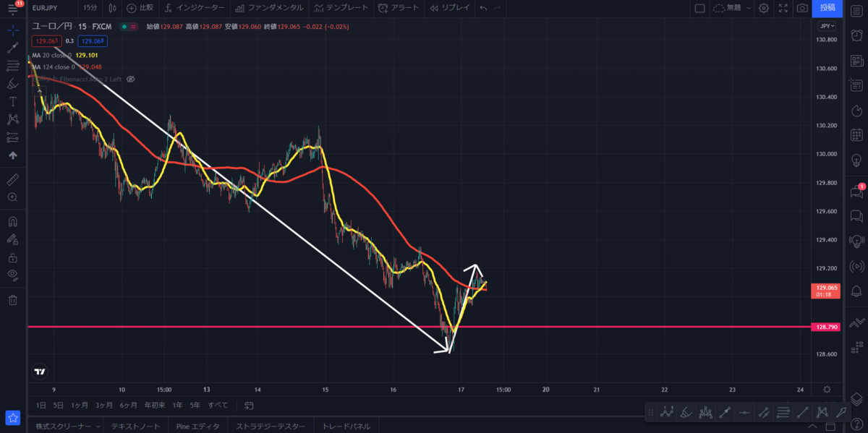The width and height of the screenshot is (868, 433).
Task: Click the blue 129.068 buy price button
Action: click(93, 40)
